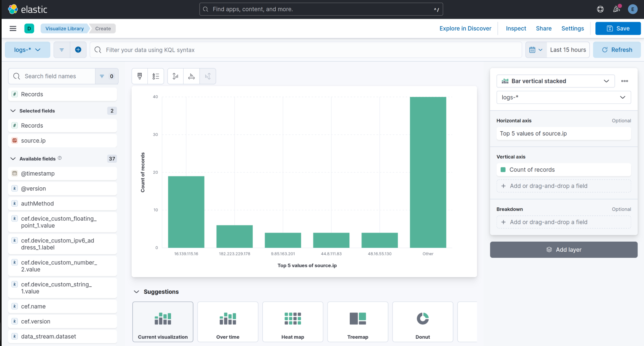Viewport: 644px width, 346px height.
Task: Click the disabled right axis icon
Action: [x=208, y=76]
